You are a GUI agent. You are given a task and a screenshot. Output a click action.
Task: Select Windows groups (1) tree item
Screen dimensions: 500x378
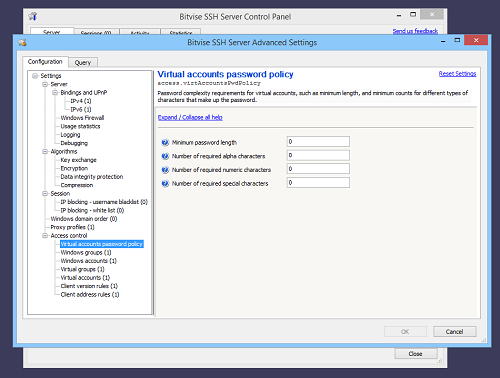pos(86,252)
